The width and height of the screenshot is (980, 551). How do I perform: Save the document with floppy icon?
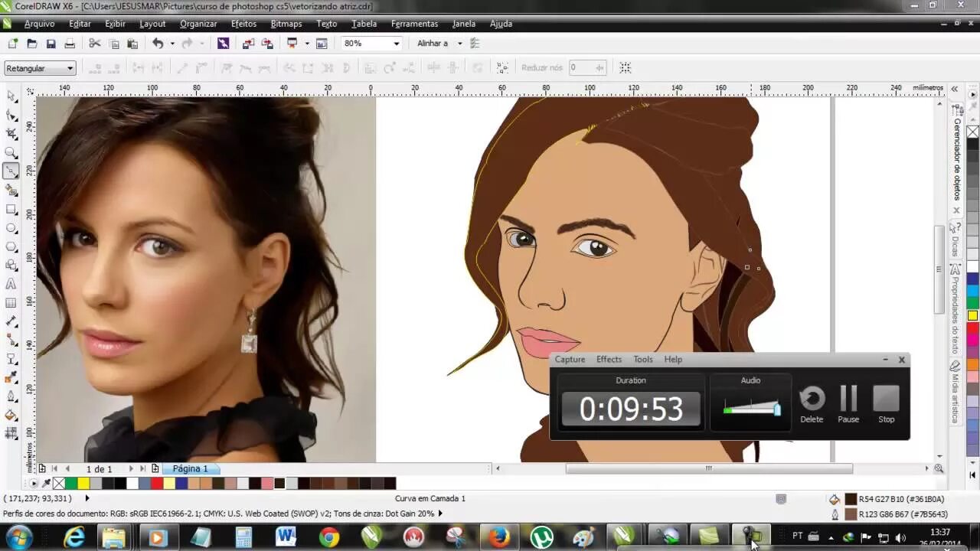[51, 44]
